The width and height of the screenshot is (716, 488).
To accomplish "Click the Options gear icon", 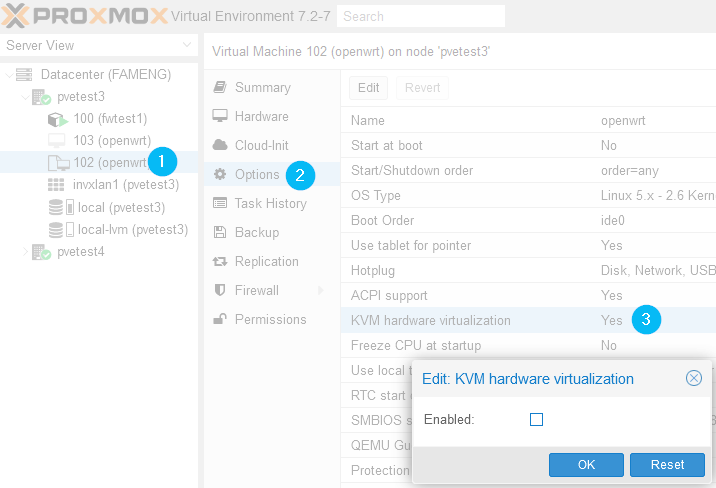I will [x=220, y=174].
